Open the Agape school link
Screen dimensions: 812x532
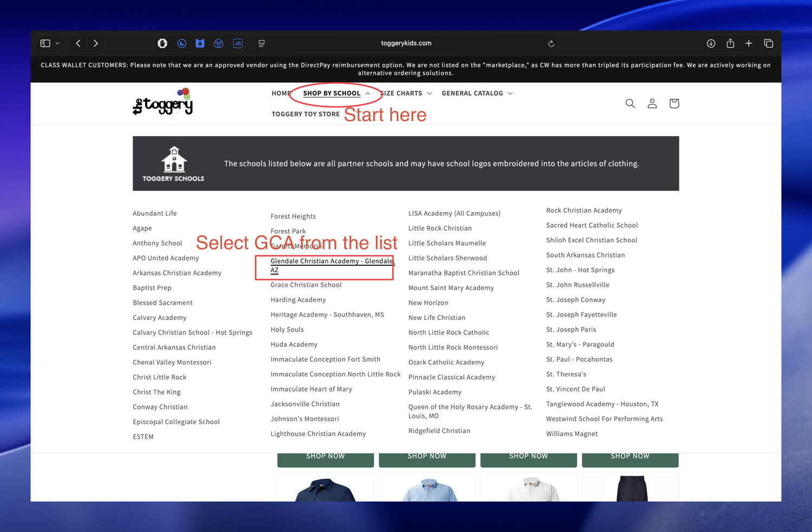[142, 228]
